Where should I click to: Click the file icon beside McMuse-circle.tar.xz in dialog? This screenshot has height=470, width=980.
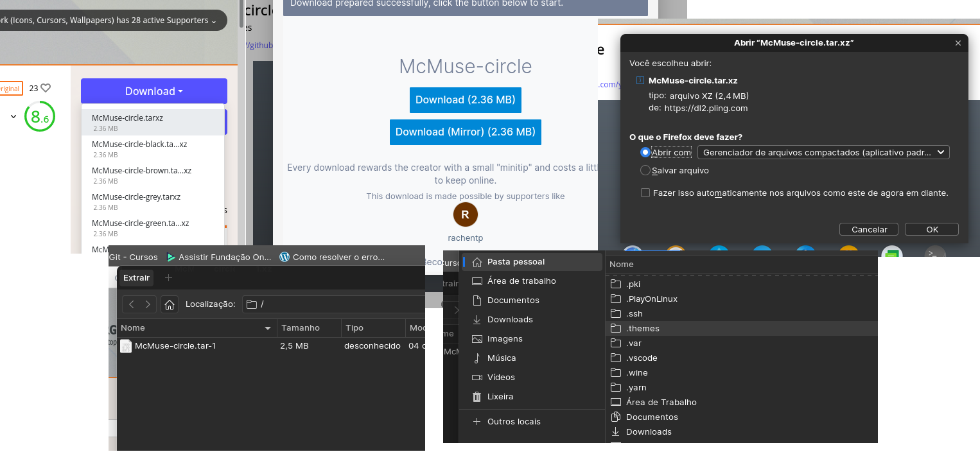coord(640,81)
